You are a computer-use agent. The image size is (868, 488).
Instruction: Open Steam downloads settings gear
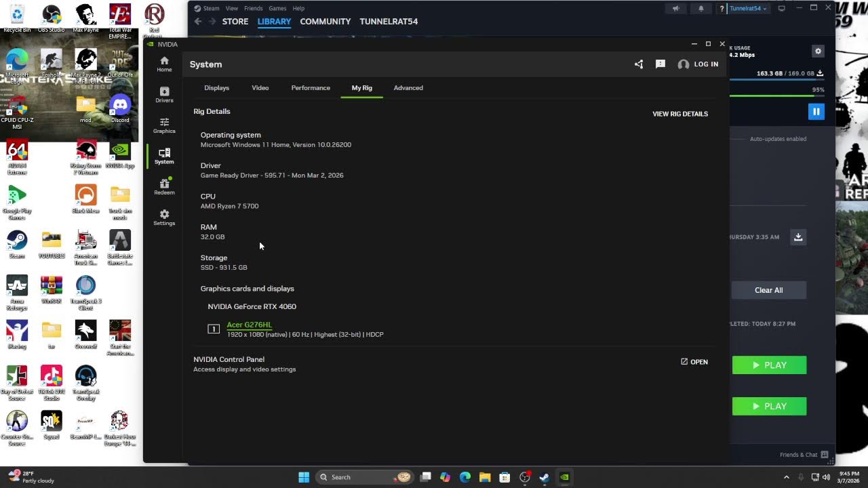(x=818, y=52)
